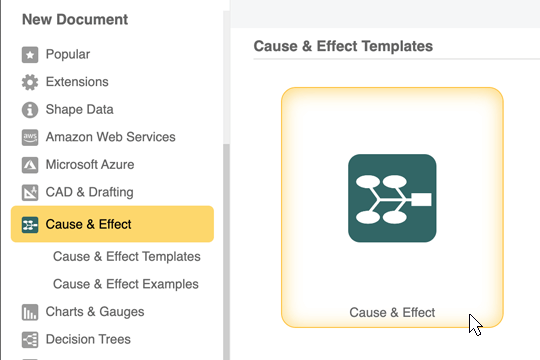This screenshot has width=540, height=360.
Task: Open the Amazon Web Services icon
Action: [30, 137]
